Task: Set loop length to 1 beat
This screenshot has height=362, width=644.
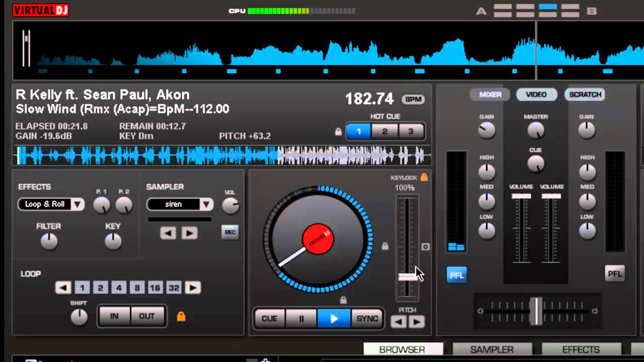Action: [x=82, y=288]
